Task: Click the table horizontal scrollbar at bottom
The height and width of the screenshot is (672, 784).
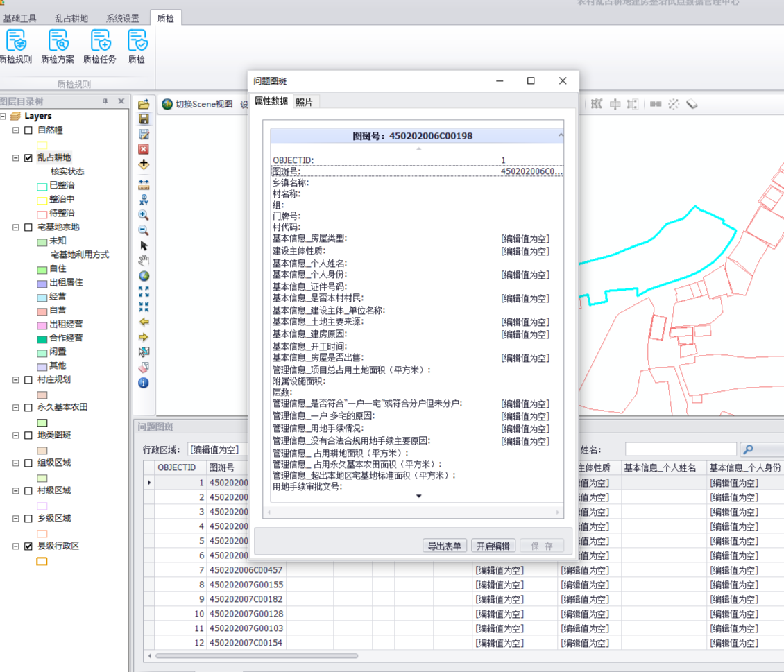Action: [x=257, y=655]
